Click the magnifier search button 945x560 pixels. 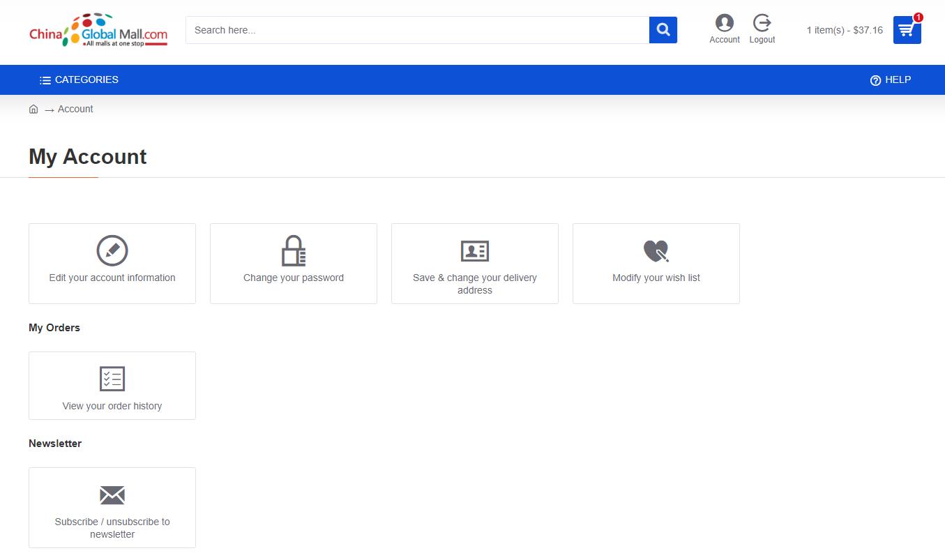pos(663,30)
